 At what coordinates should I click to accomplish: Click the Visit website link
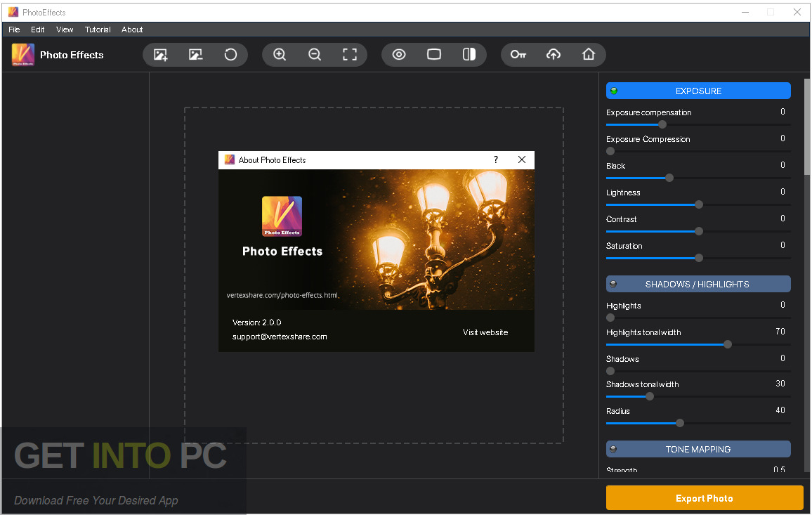coord(485,332)
